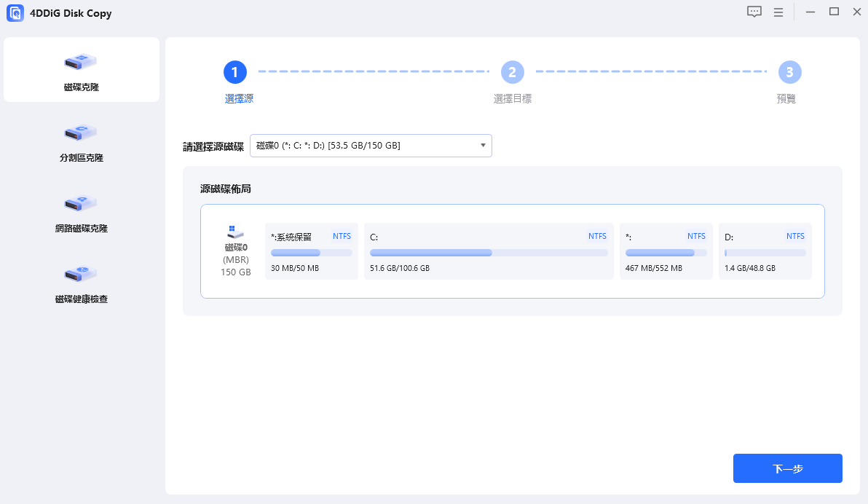Select the C: partition block

pos(489,251)
